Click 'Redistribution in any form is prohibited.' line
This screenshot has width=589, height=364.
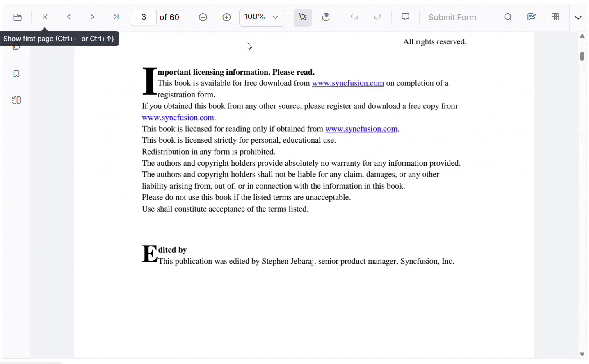209,152
